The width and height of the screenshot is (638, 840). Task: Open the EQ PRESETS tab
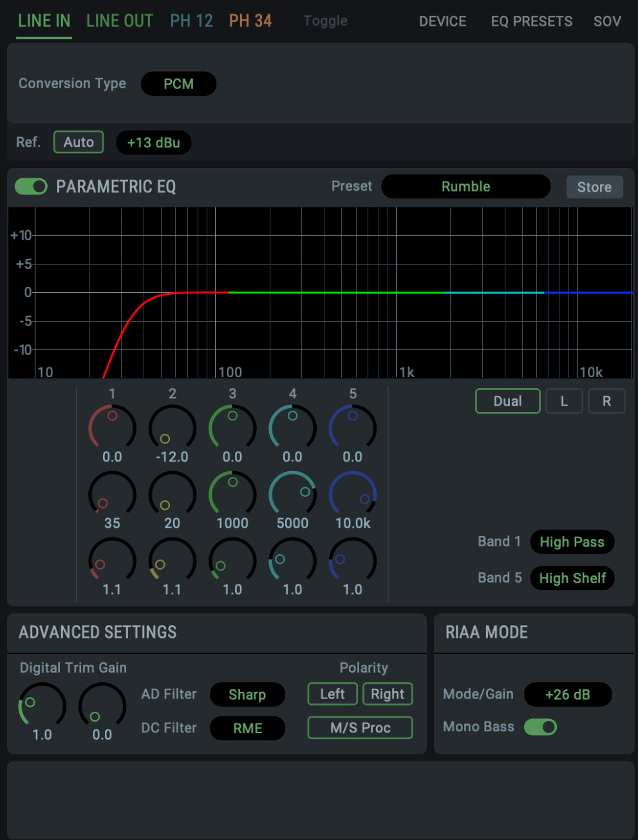click(531, 21)
